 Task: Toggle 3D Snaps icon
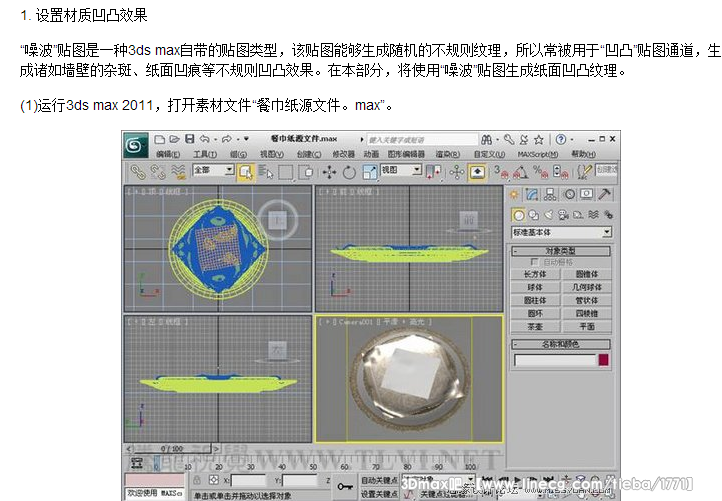tap(501, 172)
